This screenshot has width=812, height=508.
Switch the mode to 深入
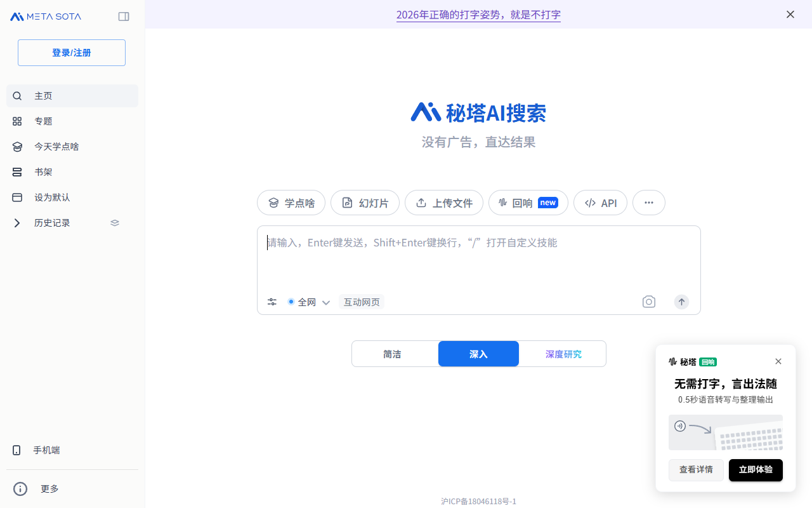478,354
